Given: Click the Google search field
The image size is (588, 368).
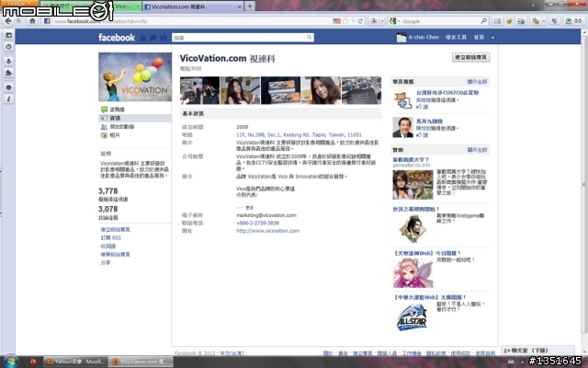Looking at the screenshot, I should [441, 21].
